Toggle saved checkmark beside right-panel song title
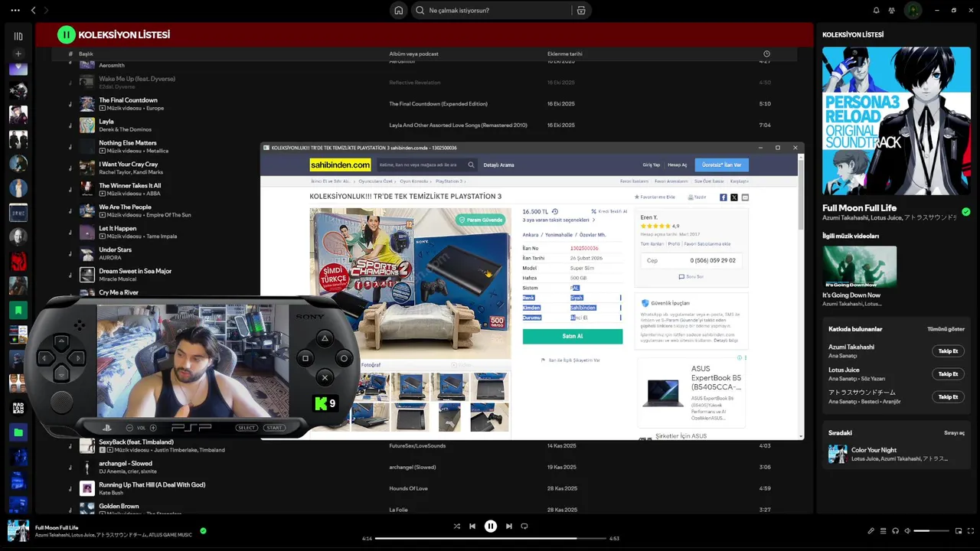The image size is (980, 551). point(965,212)
